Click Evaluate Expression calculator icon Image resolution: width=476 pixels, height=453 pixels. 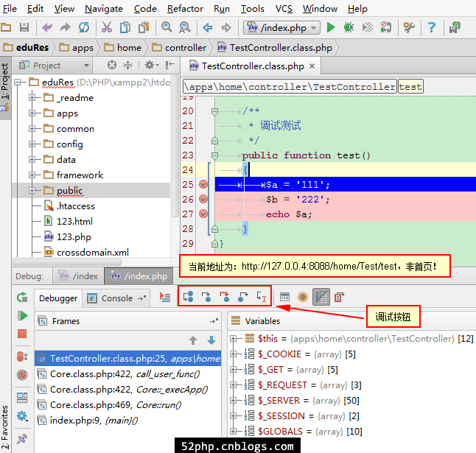tap(284, 297)
